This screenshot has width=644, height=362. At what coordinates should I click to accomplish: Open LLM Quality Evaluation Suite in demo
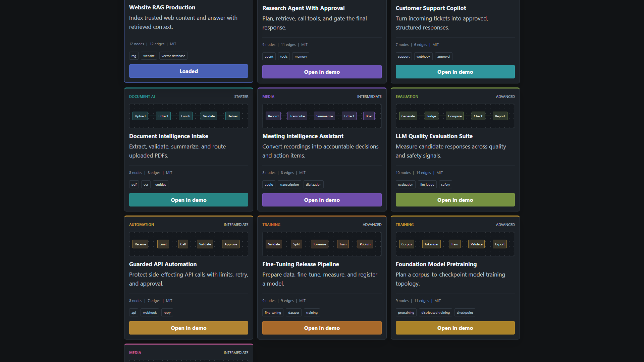455,200
